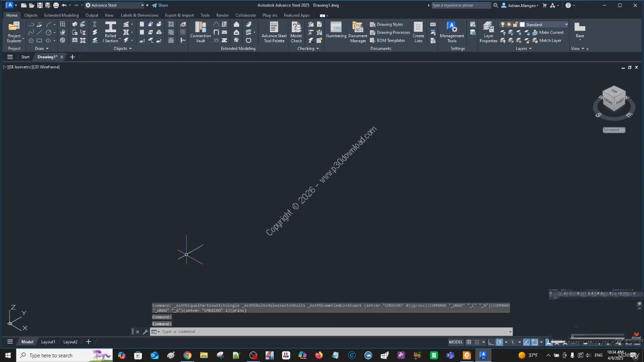
Task: Switch to the Objects ribbon tab
Action: (31, 16)
